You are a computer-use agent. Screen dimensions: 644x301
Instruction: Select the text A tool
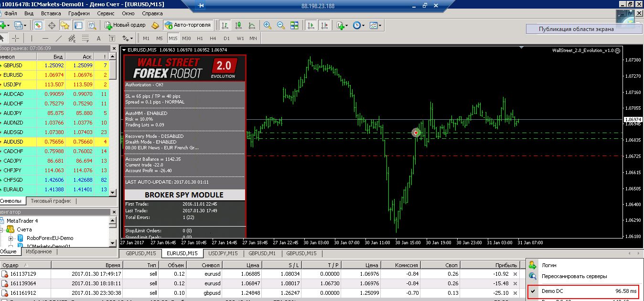coord(98,38)
